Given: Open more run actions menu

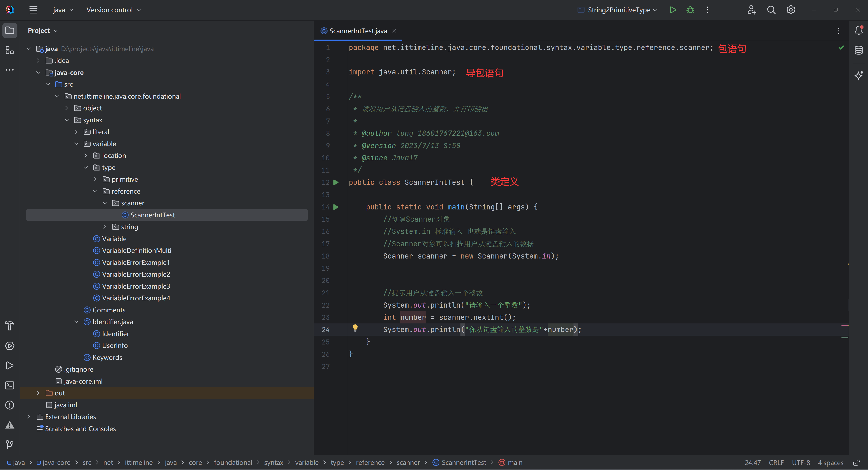Looking at the screenshot, I should coord(708,10).
